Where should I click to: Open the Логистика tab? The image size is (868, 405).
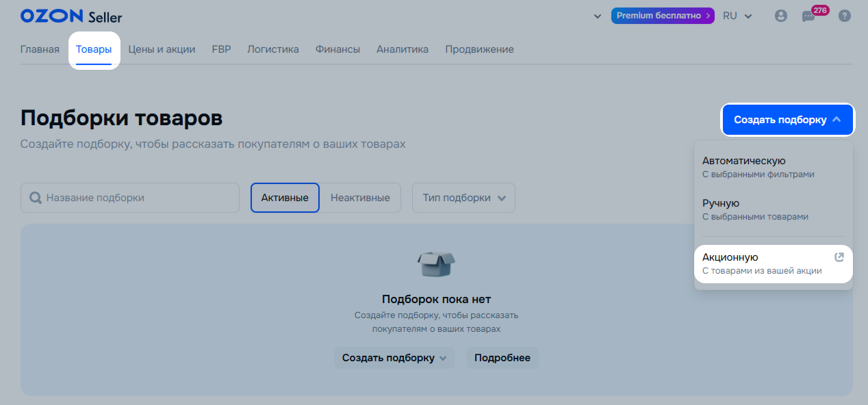point(273,49)
